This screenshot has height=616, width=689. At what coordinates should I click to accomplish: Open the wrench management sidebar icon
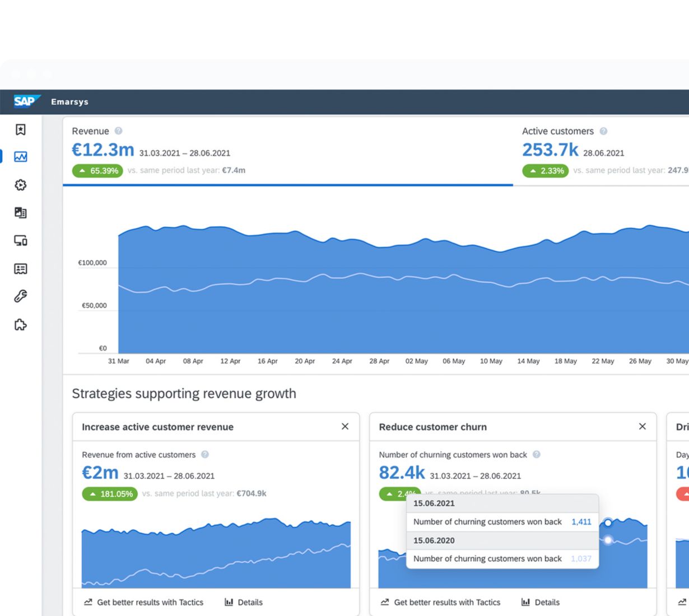[21, 296]
